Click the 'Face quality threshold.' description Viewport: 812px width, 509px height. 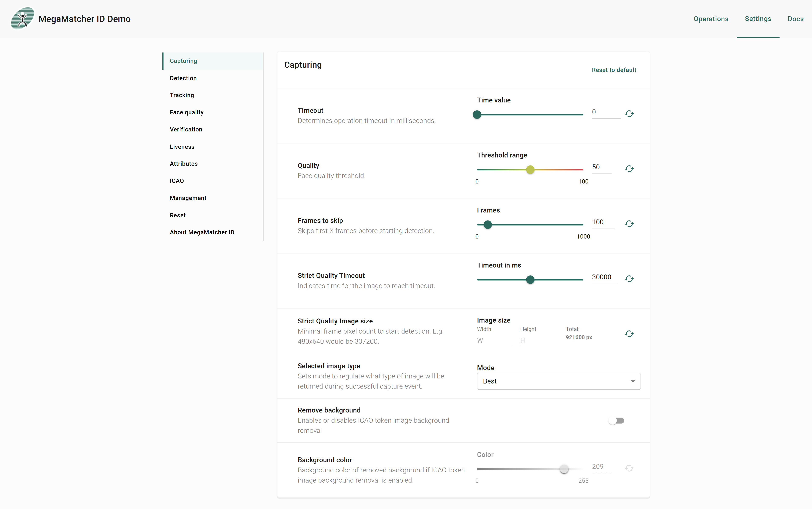coord(331,176)
